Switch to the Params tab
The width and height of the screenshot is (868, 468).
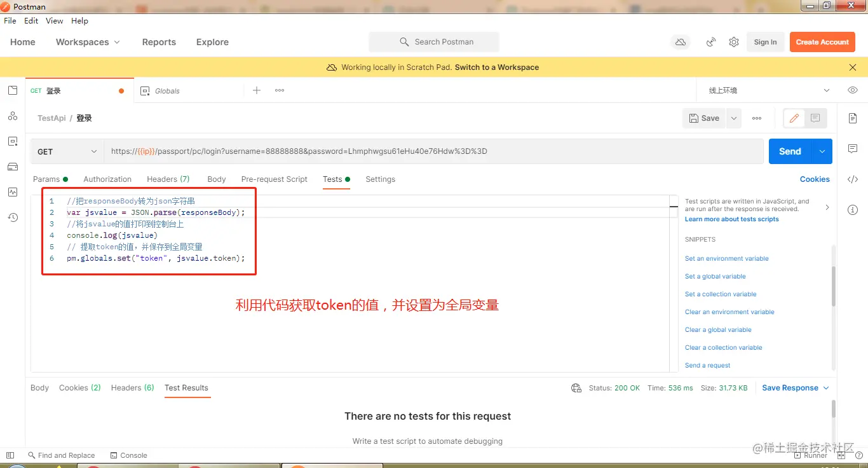(x=50, y=179)
